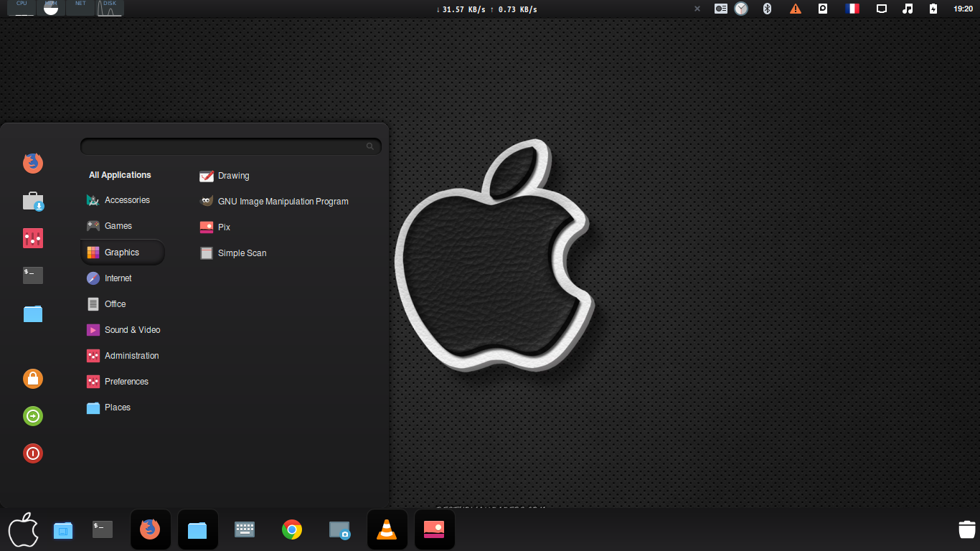Click the magnifier icon in search field

pos(370,146)
